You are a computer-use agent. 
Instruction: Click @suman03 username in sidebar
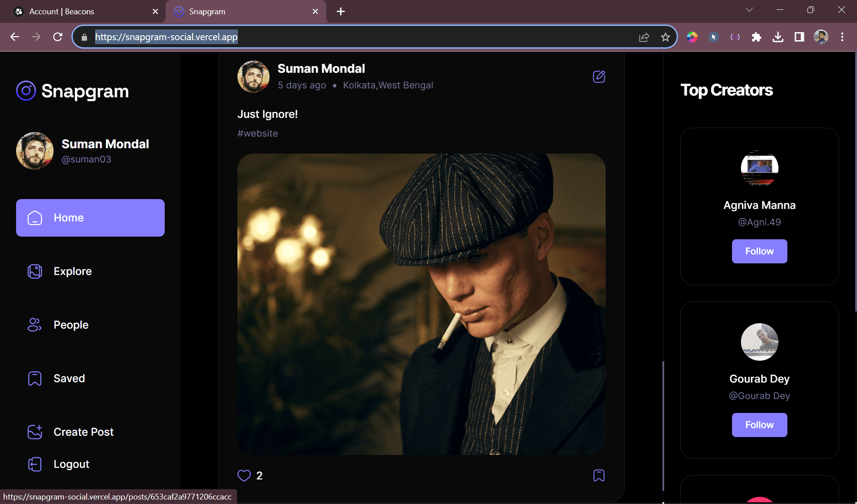[86, 159]
